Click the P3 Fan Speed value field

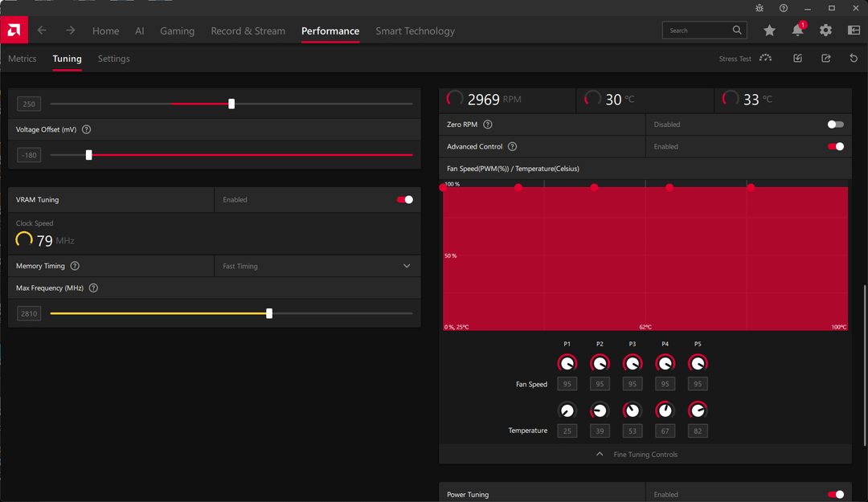pyautogui.click(x=633, y=385)
